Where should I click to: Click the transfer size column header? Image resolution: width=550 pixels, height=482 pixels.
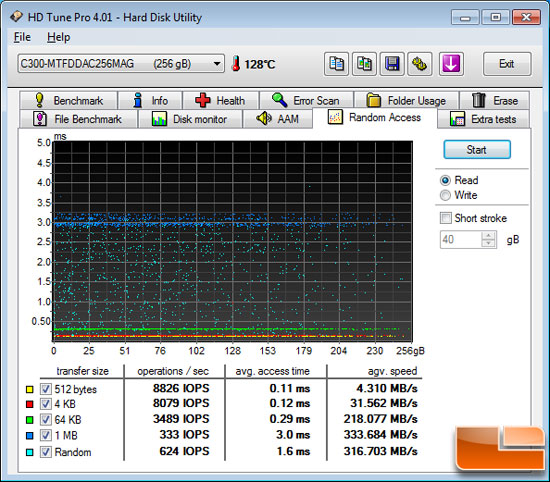[82, 371]
